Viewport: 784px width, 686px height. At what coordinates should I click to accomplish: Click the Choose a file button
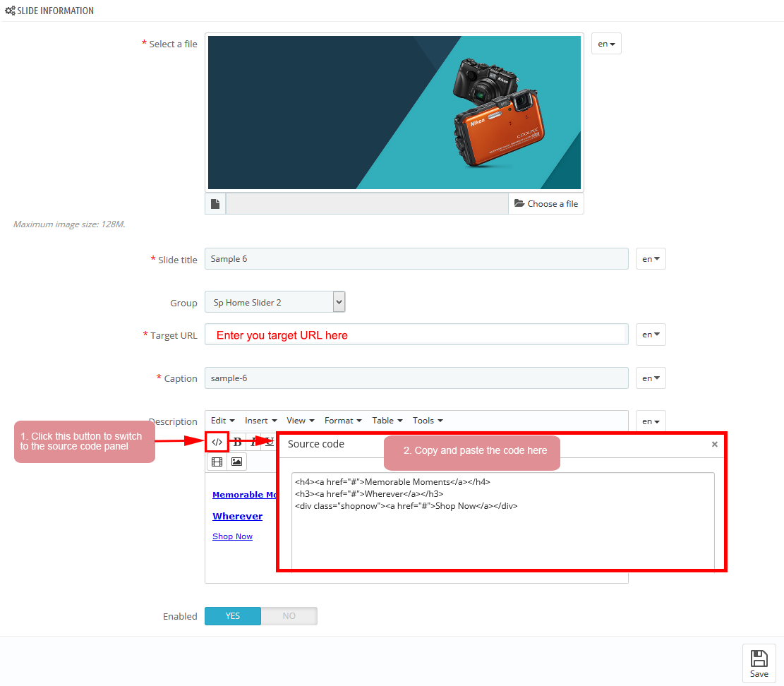(x=546, y=204)
